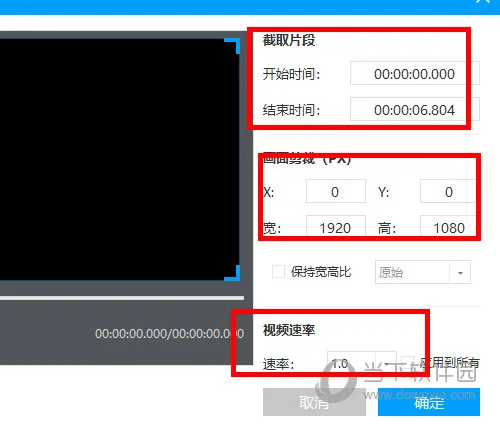The image size is (500, 424).
Task: Click the width field showing 1920
Action: (336, 227)
